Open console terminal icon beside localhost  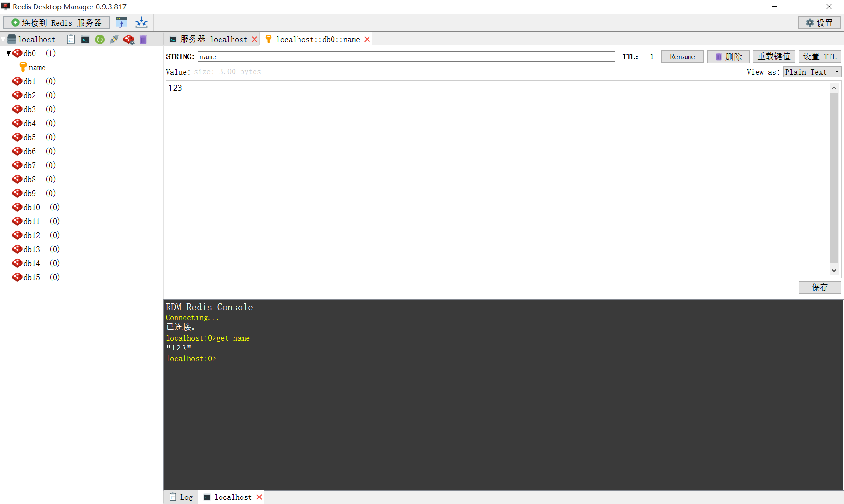click(85, 40)
